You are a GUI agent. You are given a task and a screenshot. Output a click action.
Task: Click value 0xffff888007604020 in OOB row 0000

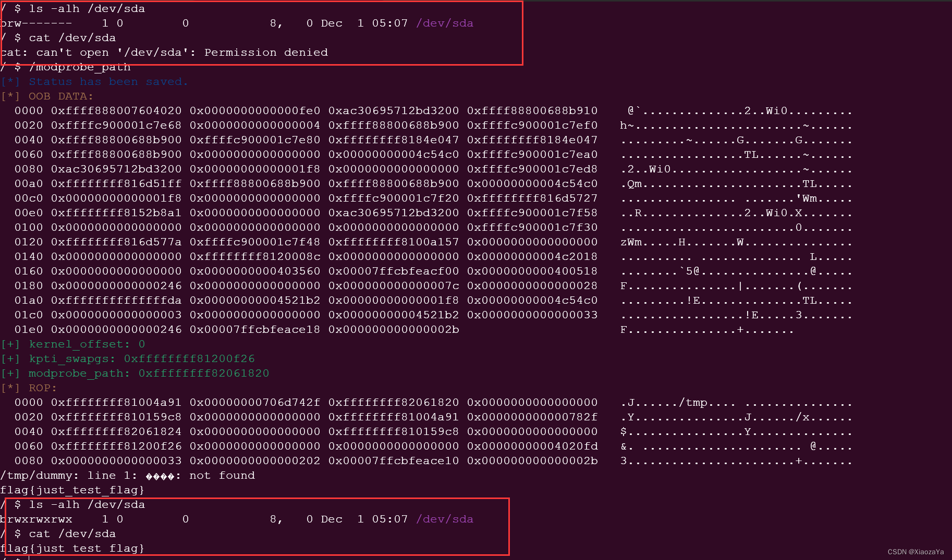tap(116, 111)
